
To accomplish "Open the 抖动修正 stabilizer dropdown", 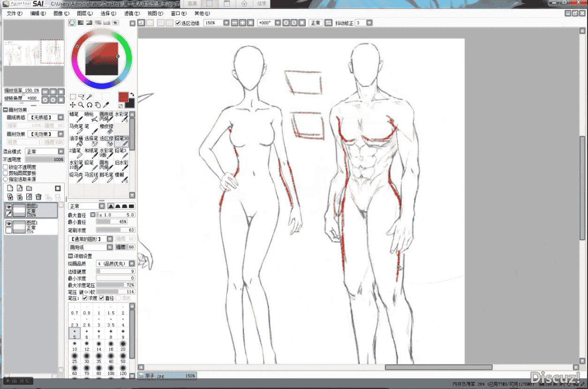I will point(364,23).
